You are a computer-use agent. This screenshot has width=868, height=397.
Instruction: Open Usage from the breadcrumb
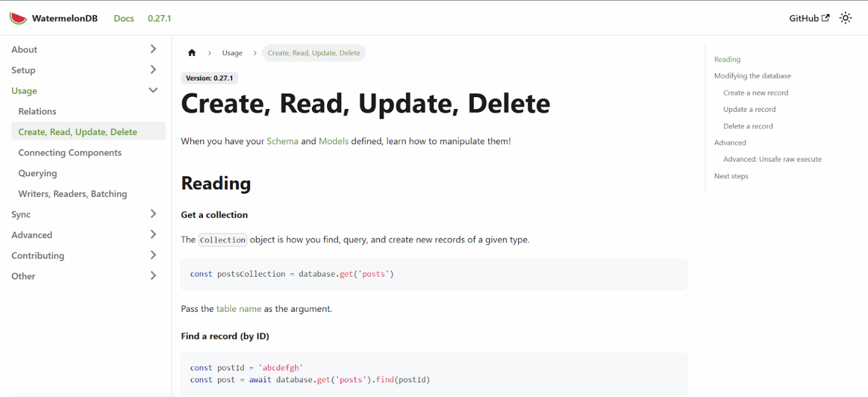pos(232,53)
